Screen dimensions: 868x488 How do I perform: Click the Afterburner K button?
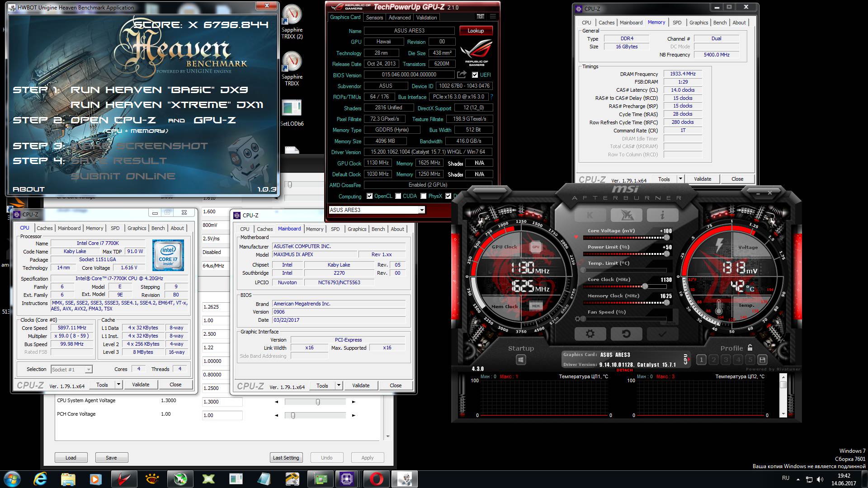pyautogui.click(x=590, y=216)
